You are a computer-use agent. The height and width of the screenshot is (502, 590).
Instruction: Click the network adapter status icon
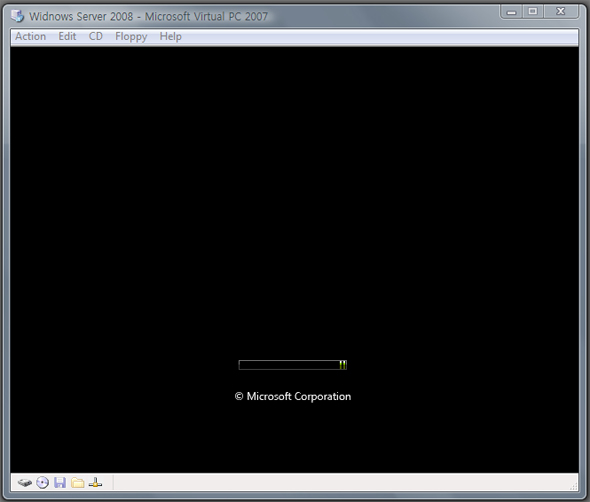pos(95,482)
